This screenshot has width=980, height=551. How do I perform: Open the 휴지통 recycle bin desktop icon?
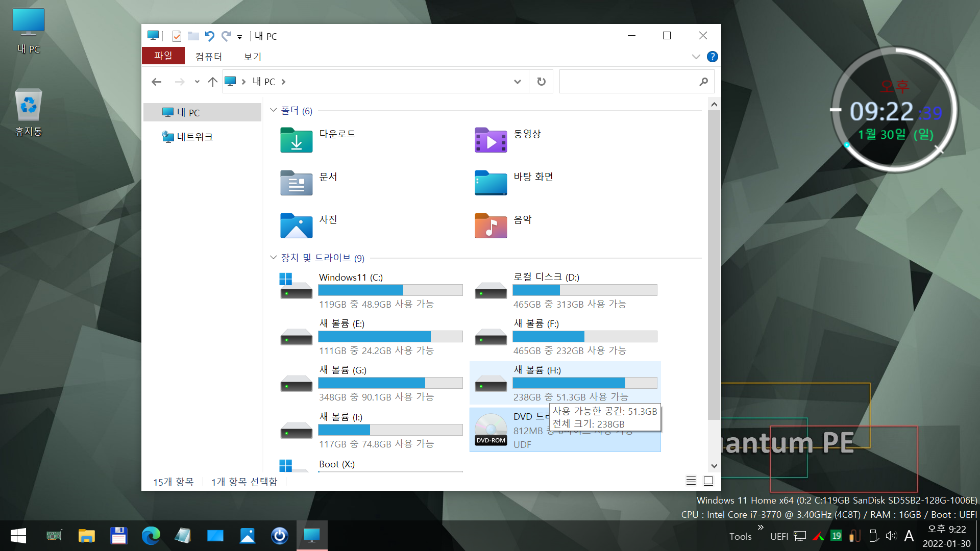pos(29,106)
